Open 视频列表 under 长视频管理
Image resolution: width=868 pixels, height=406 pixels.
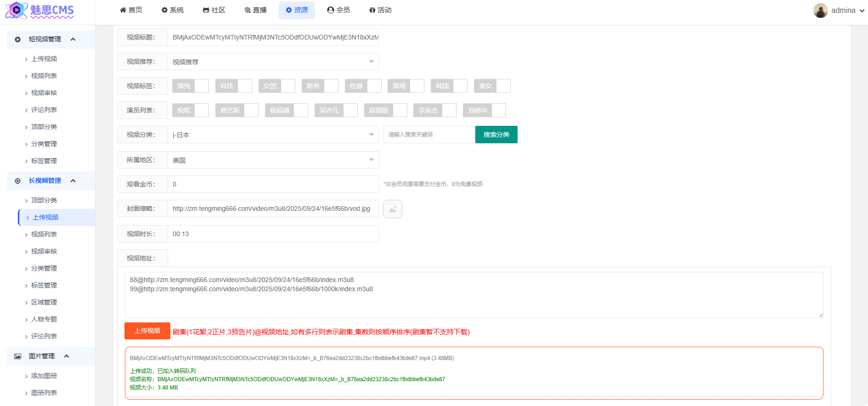click(44, 234)
